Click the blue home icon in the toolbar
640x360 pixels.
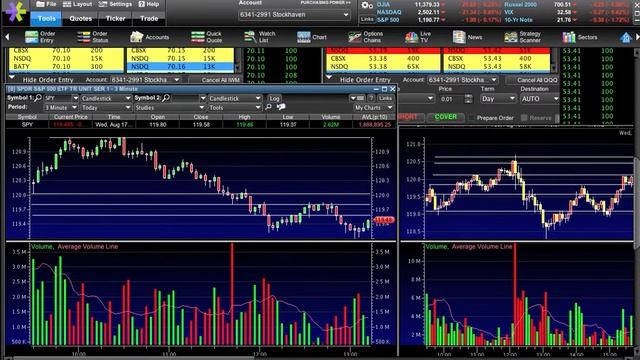click(625, 38)
